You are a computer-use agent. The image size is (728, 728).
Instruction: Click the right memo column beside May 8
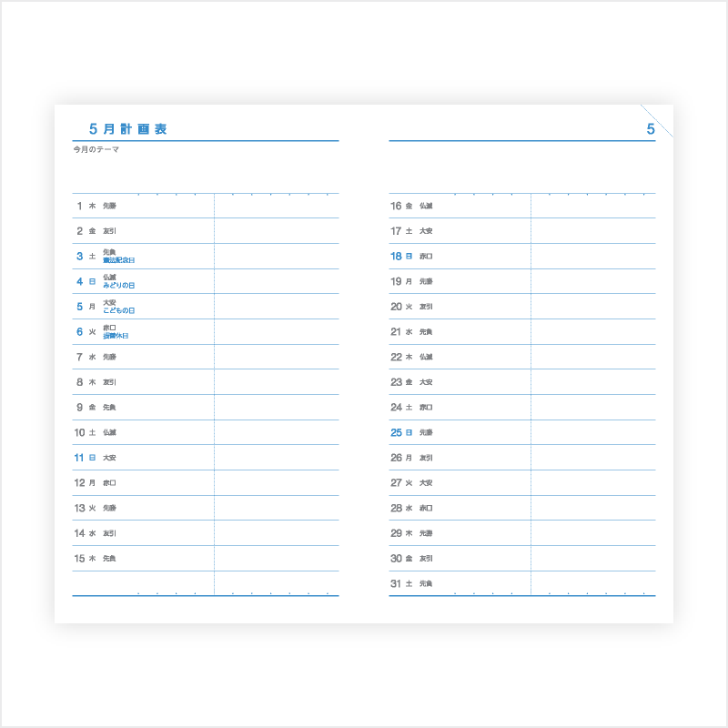point(277,382)
